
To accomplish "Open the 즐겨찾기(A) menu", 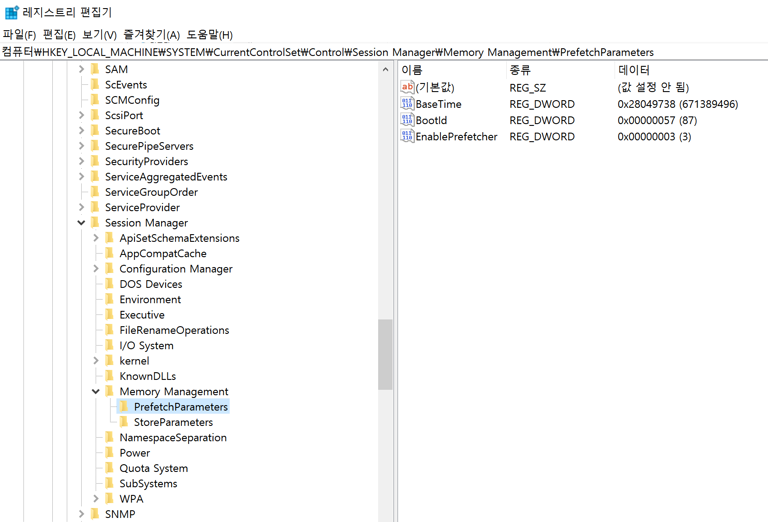I will (152, 34).
